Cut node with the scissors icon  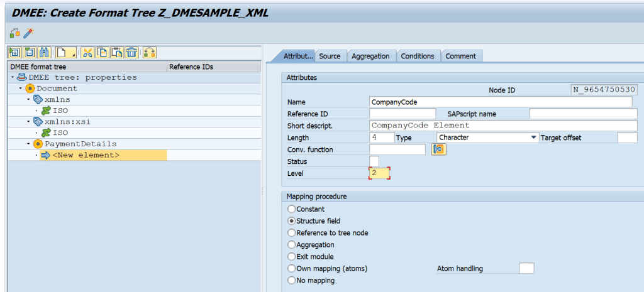[x=87, y=53]
